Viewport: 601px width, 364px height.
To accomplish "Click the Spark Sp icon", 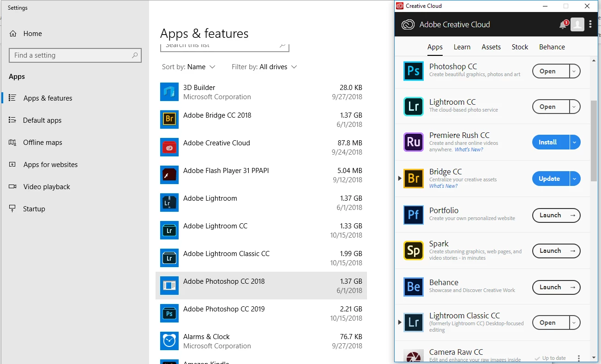I will [414, 251].
